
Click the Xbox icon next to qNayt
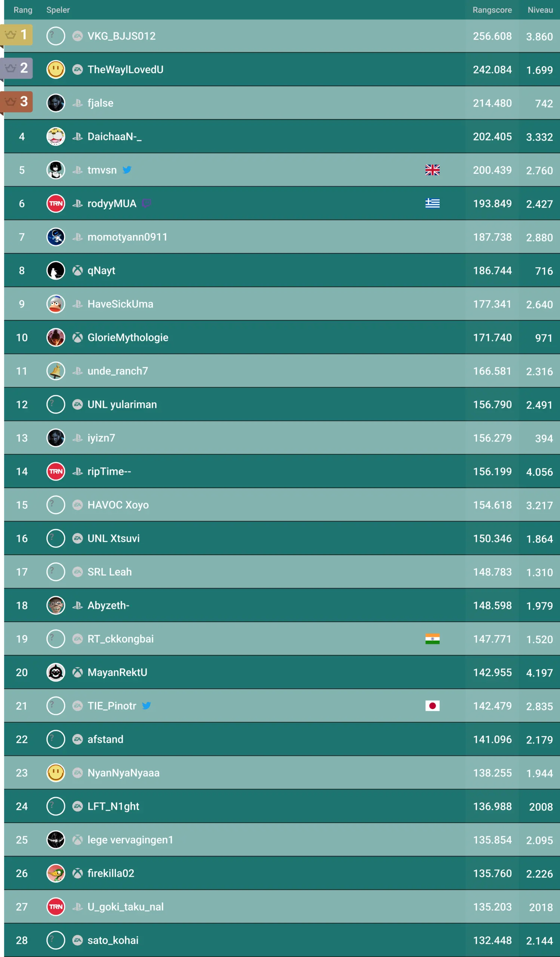click(77, 270)
